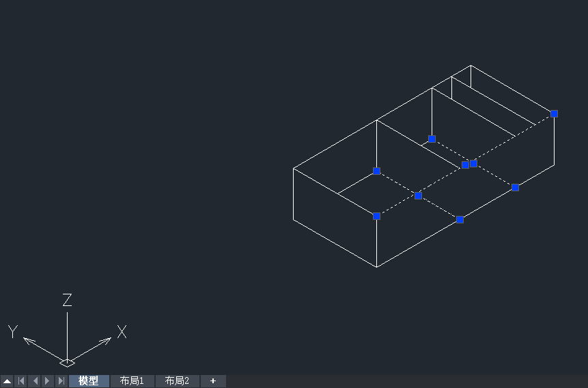Add a new layout with the plus tab
Viewport: 588px width, 388px height.
(x=213, y=381)
